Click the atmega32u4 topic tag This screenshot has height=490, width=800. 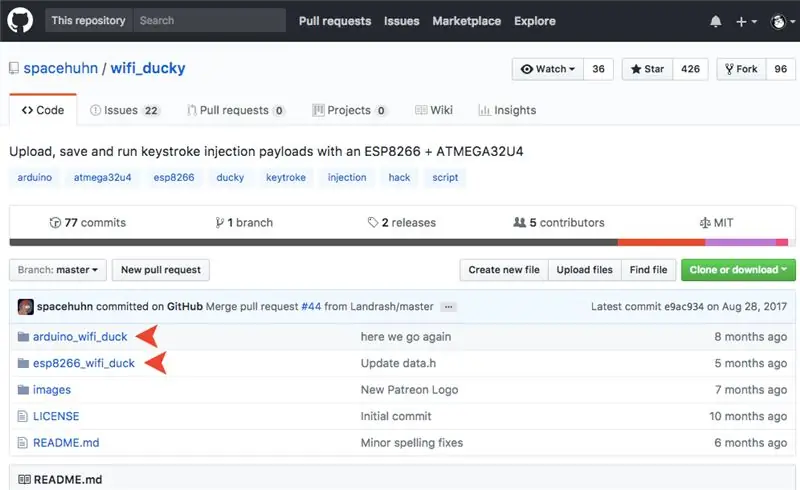coord(103,178)
